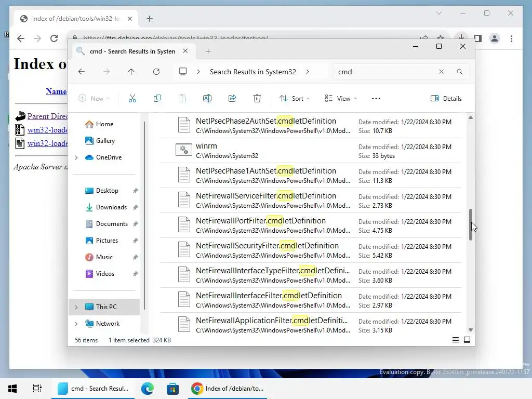Image resolution: width=532 pixels, height=399 pixels.
Task: Click the scroll down arrow in results list
Action: tap(471, 330)
